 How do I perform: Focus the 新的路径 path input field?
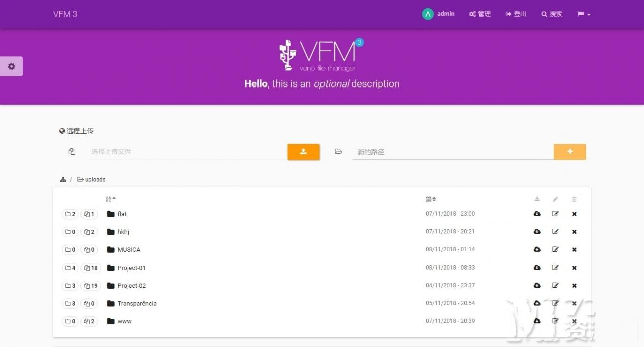(452, 152)
